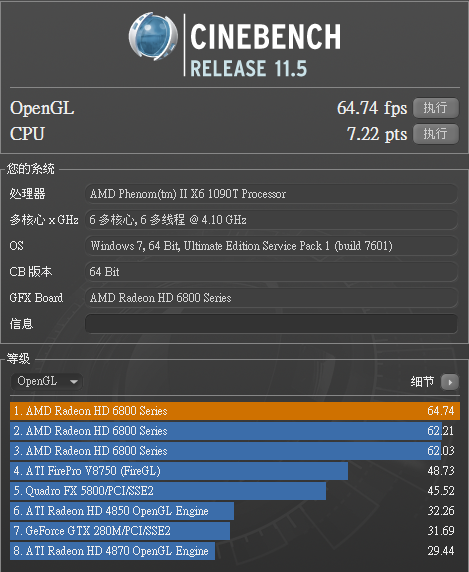Click the dropdown arrow beside OpenGL ranking

(x=74, y=382)
